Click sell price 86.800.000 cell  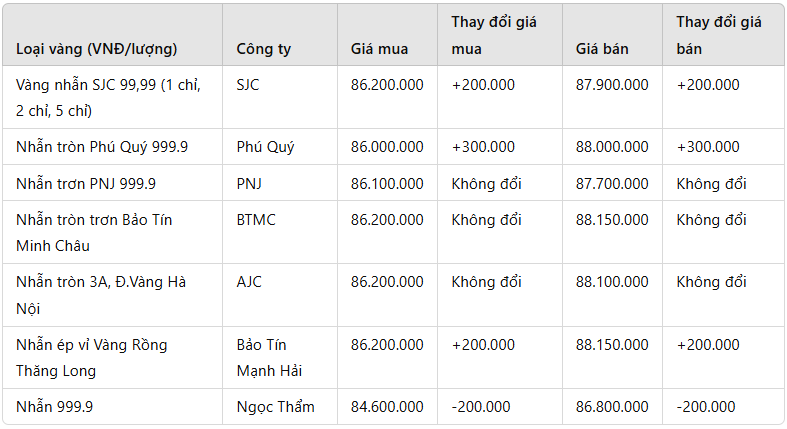[612, 407]
